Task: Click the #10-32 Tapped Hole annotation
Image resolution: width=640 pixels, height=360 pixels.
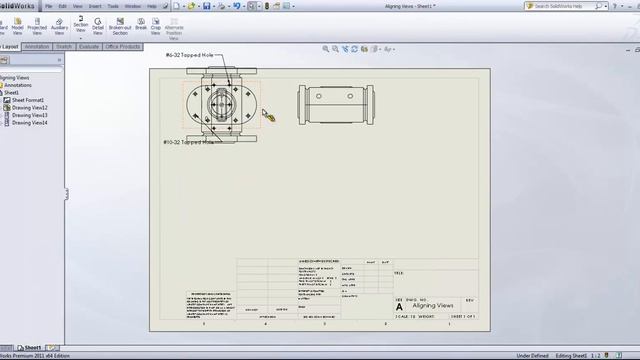Action: click(x=188, y=142)
